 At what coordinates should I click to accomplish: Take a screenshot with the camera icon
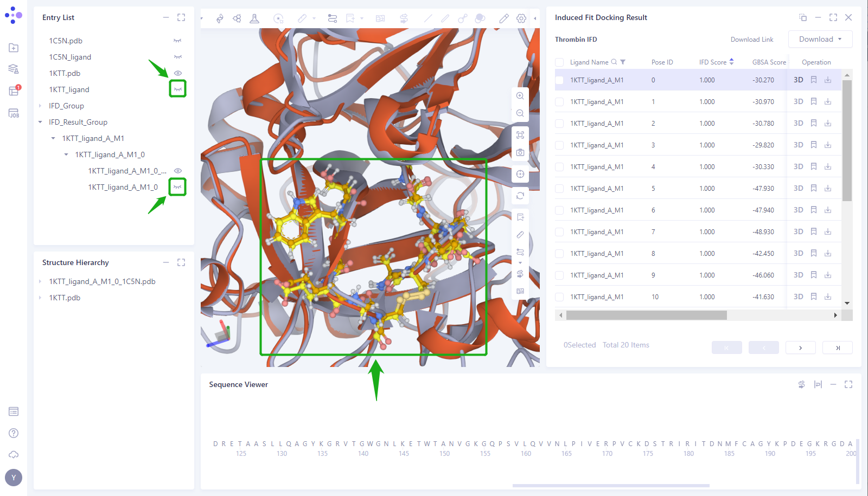(520, 153)
